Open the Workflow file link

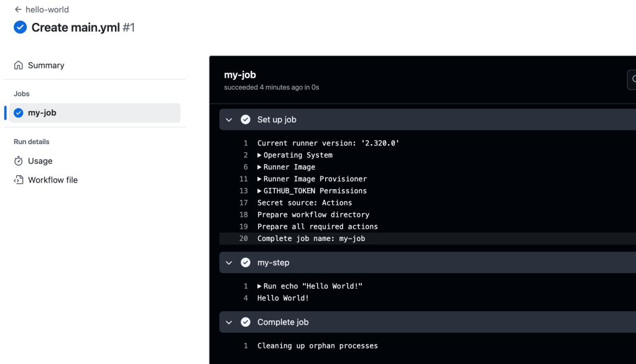point(53,180)
